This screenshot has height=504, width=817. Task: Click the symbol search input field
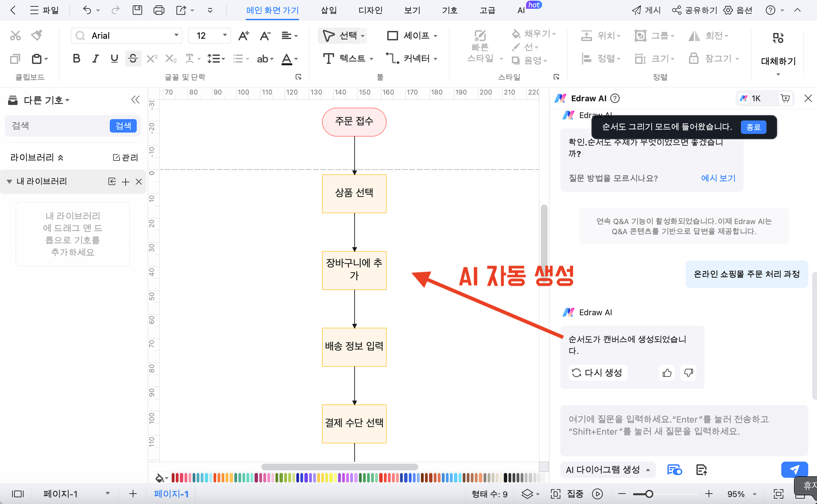57,126
